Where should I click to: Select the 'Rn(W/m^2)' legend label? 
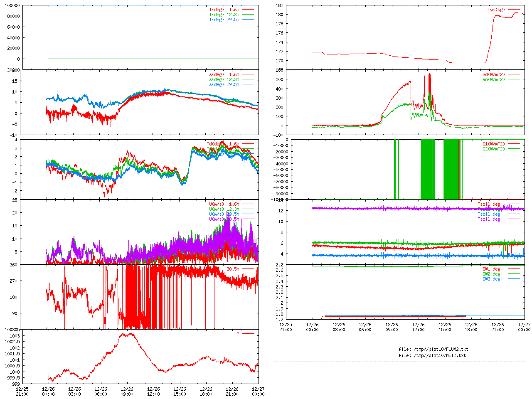pos(494,80)
